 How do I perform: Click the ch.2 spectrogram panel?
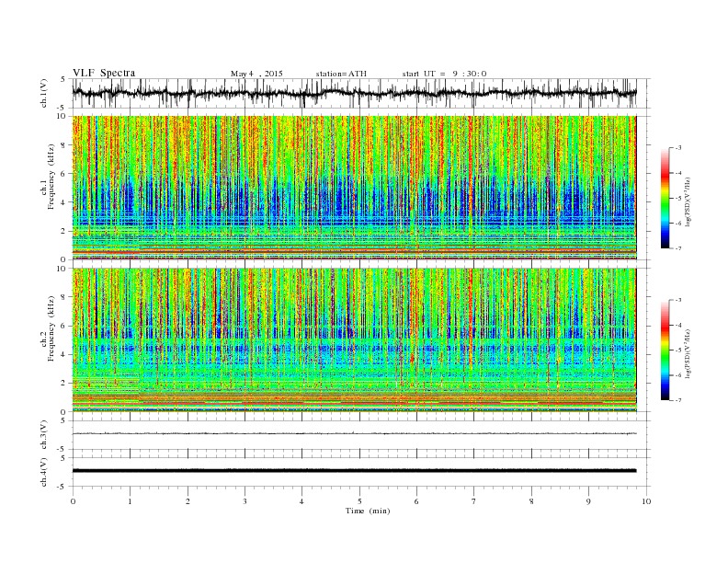point(354,340)
